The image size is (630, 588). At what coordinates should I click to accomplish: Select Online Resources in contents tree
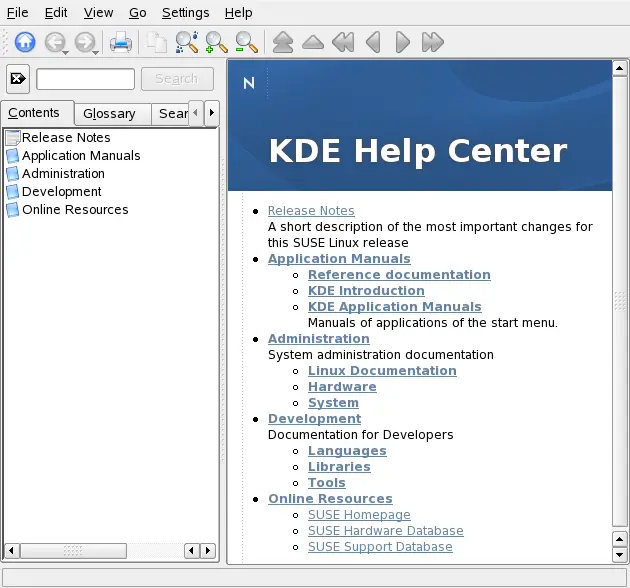(x=75, y=210)
